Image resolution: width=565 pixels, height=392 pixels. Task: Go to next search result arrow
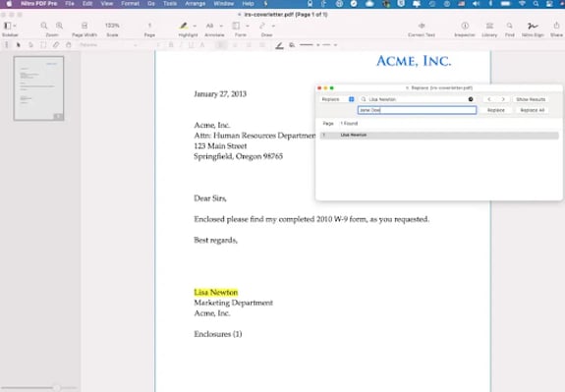[503, 99]
